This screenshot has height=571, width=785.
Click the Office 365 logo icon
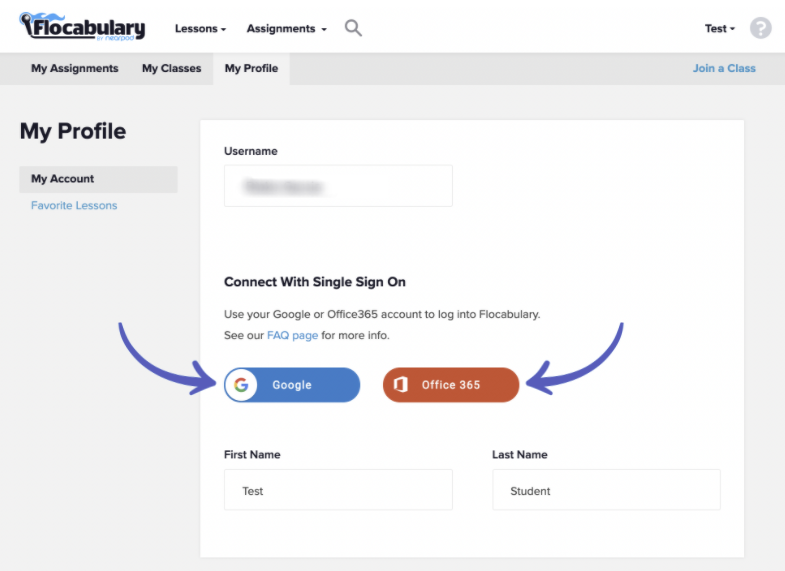400,385
